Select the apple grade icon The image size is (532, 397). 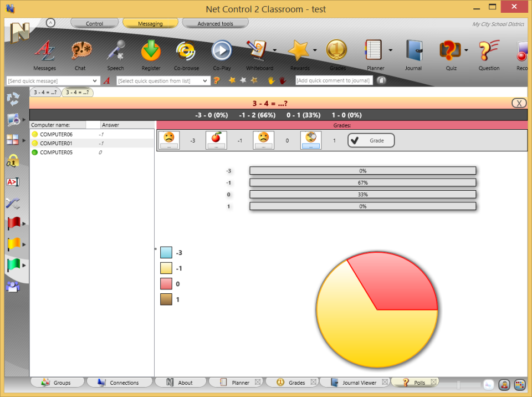(x=216, y=140)
